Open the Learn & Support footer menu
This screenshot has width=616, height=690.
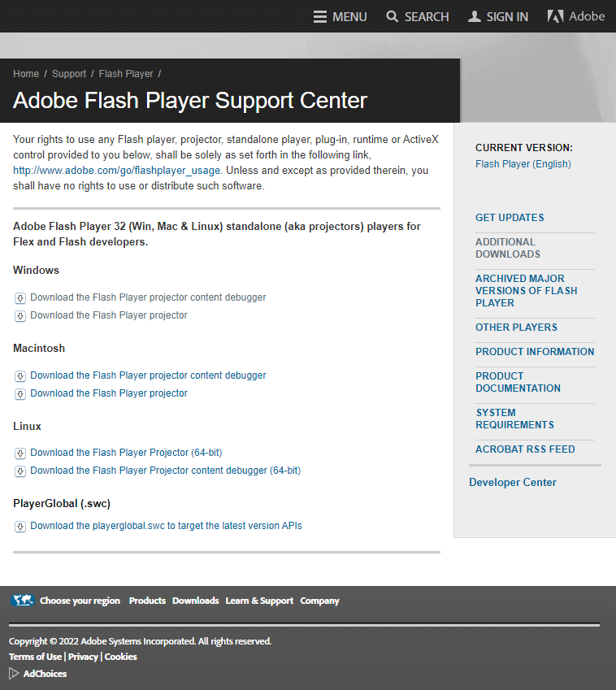259,601
